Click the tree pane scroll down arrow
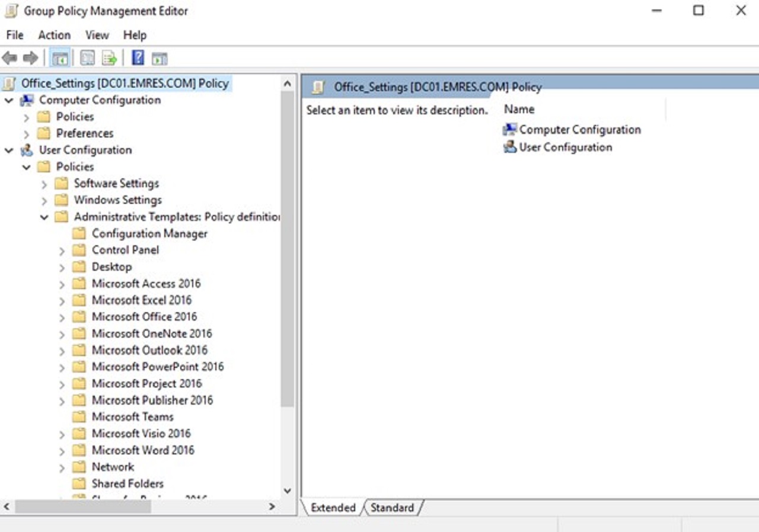This screenshot has height=532, width=759. tap(288, 491)
